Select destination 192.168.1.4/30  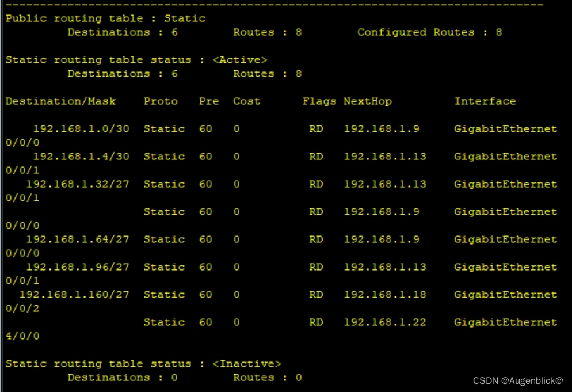81,157
